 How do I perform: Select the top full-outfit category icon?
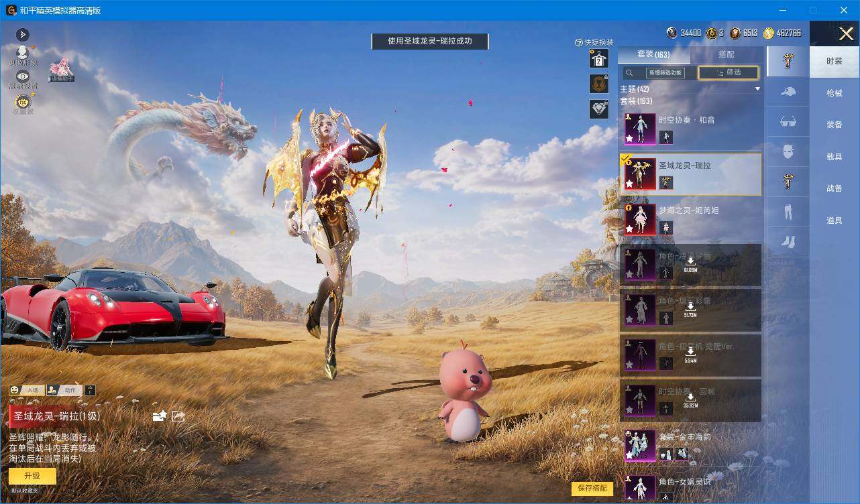click(x=788, y=61)
